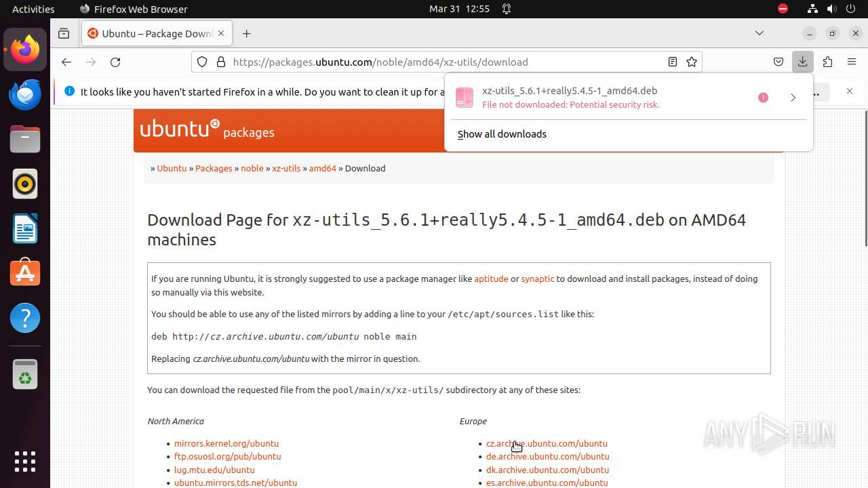Image resolution: width=868 pixels, height=488 pixels.
Task: Go forward one page
Action: 91,62
